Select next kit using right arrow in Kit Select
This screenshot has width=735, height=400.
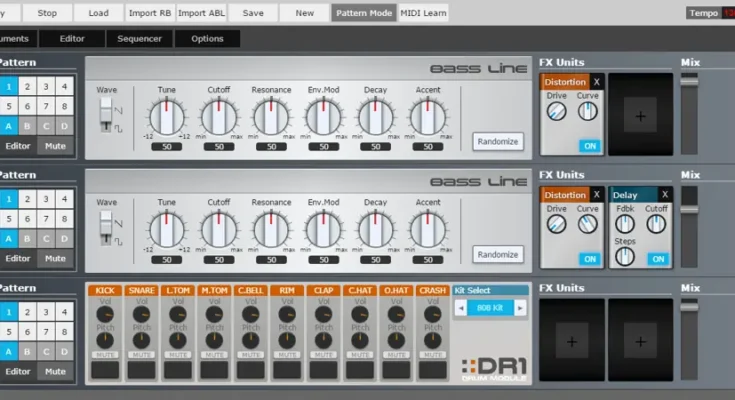(521, 308)
